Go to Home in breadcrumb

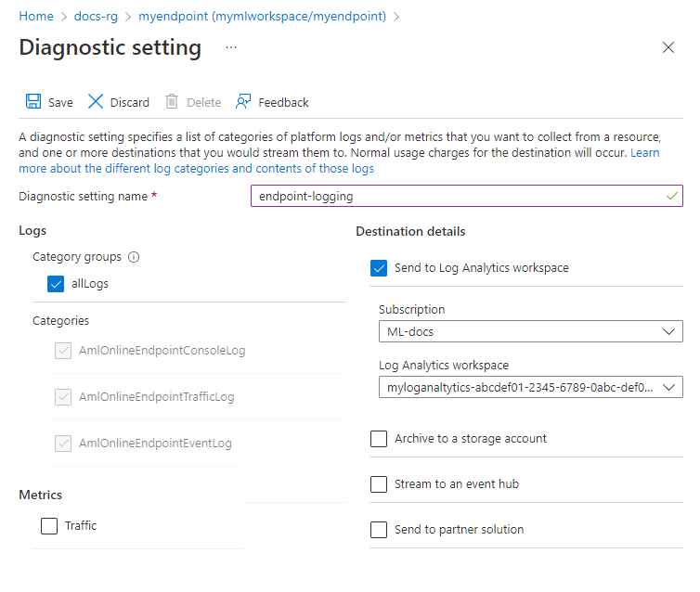click(36, 17)
